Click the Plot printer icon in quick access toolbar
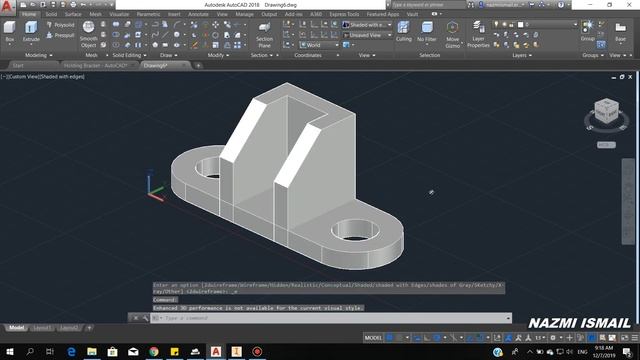The width and height of the screenshot is (640, 360). (73, 5)
